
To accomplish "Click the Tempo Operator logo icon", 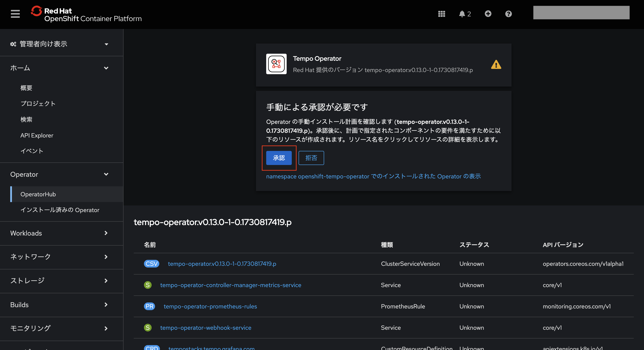I will click(276, 64).
